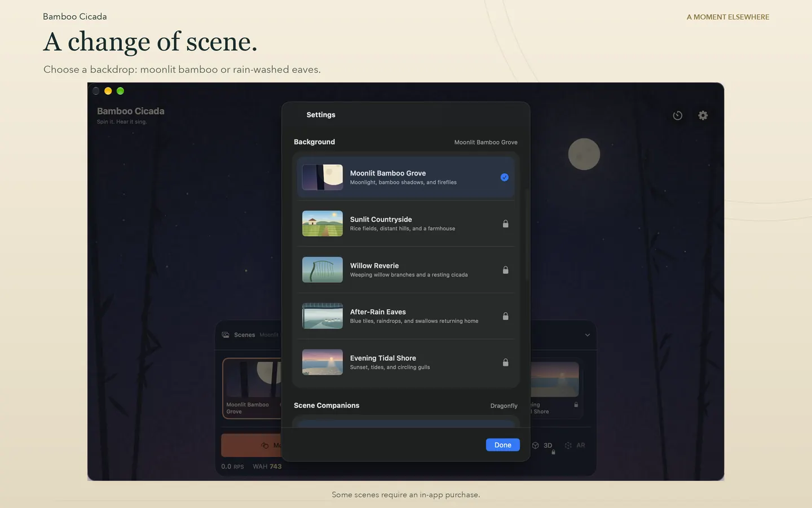Select the 3D cube mode icon
This screenshot has width=812, height=508.
(x=536, y=445)
